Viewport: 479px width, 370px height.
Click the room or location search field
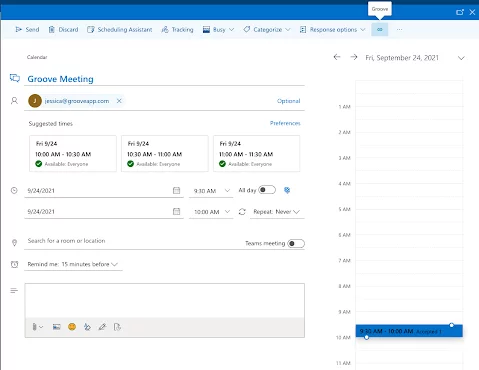click(133, 241)
